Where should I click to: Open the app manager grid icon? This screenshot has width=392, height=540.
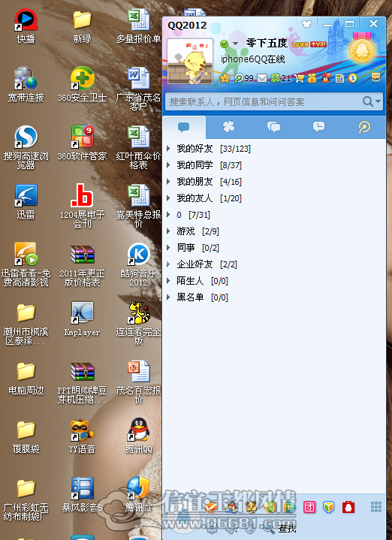pos(375,507)
